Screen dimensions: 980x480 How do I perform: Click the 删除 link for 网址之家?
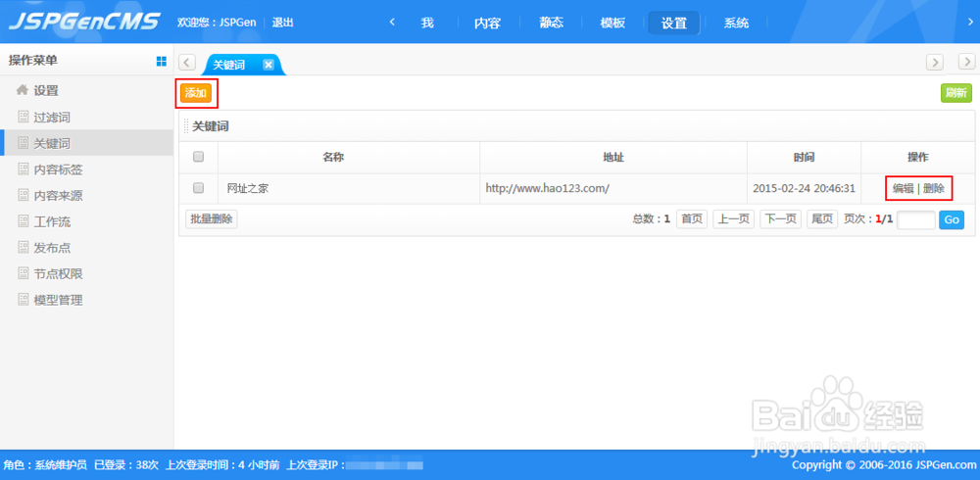[x=934, y=188]
